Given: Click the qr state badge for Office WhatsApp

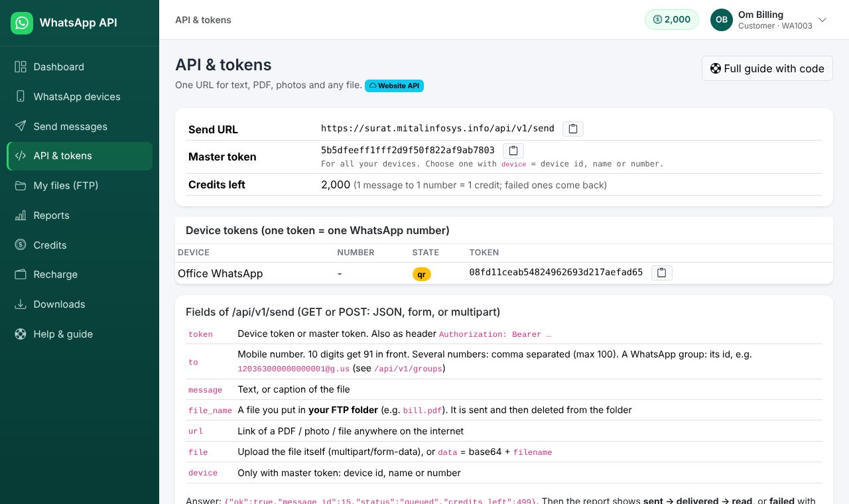Looking at the screenshot, I should [422, 274].
